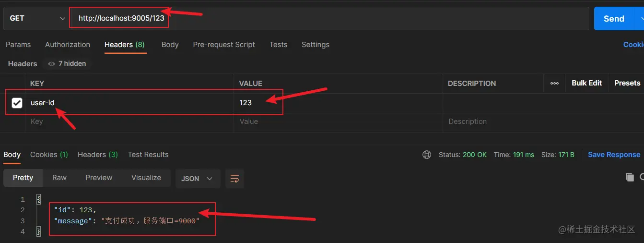Click the Time: 191 ms value
The height and width of the screenshot is (243, 644).
pos(514,155)
